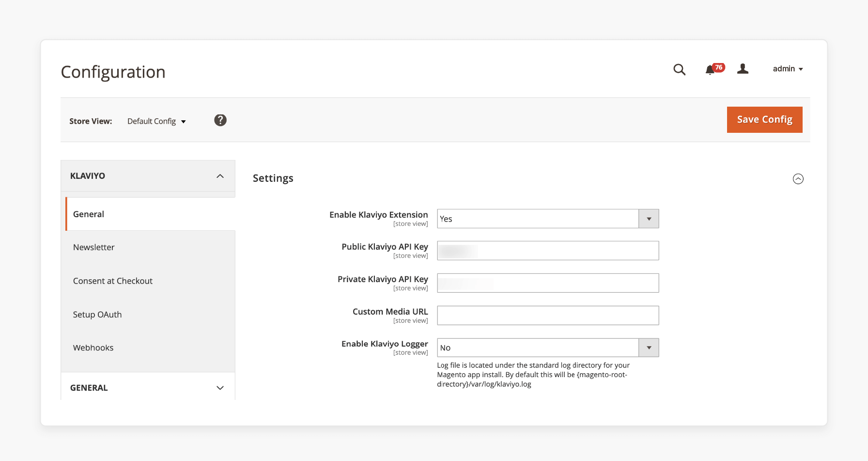Expand the GENERAL sidebar section
The image size is (868, 461).
pyautogui.click(x=148, y=388)
